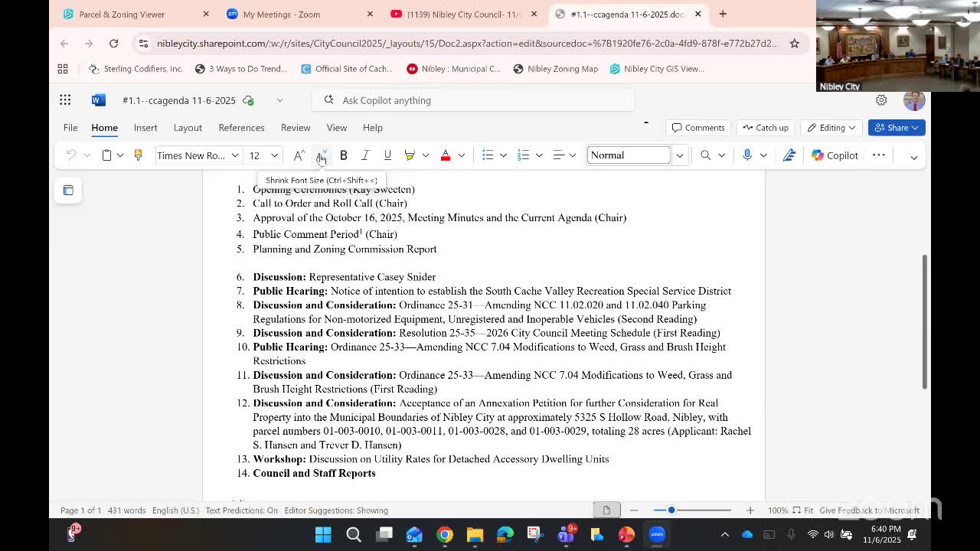This screenshot has height=551, width=980.
Task: Click the Grow Font Size icon
Action: pyautogui.click(x=299, y=155)
